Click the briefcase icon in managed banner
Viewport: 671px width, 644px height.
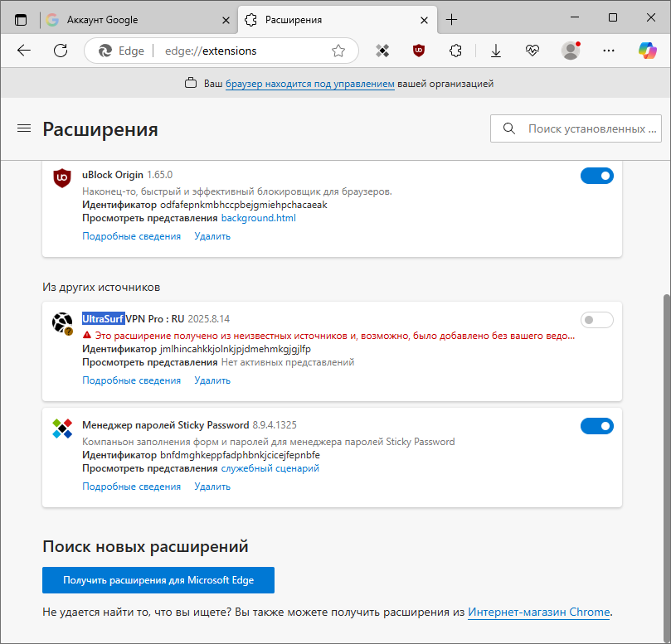pos(191,83)
